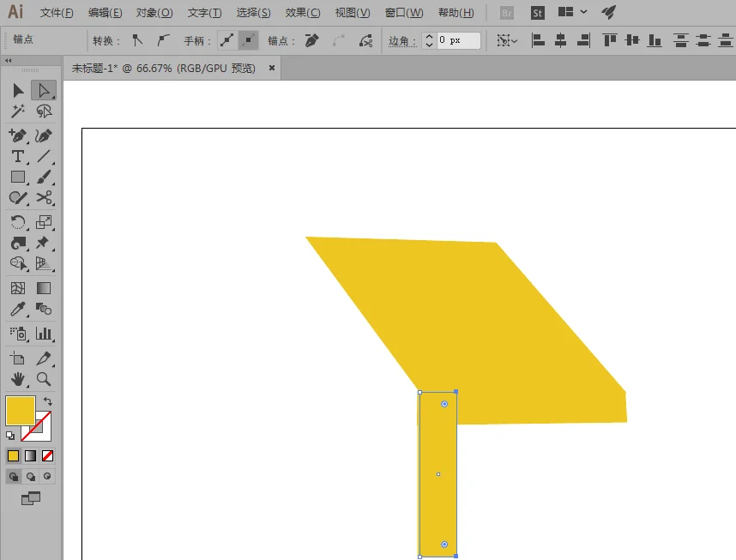736x560 pixels.
Task: Convert selected anchor points to smooth
Action: click(162, 41)
